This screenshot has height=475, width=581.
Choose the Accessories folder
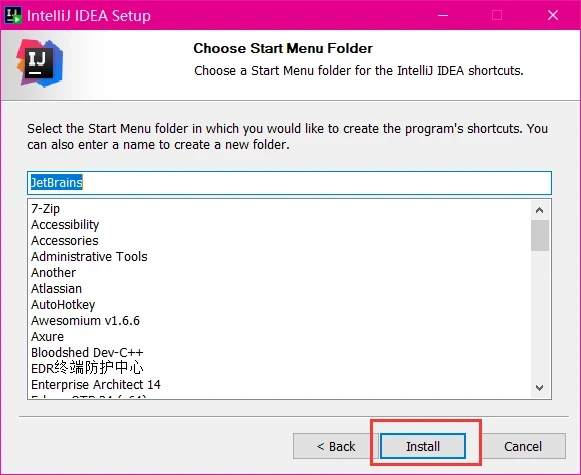point(65,240)
